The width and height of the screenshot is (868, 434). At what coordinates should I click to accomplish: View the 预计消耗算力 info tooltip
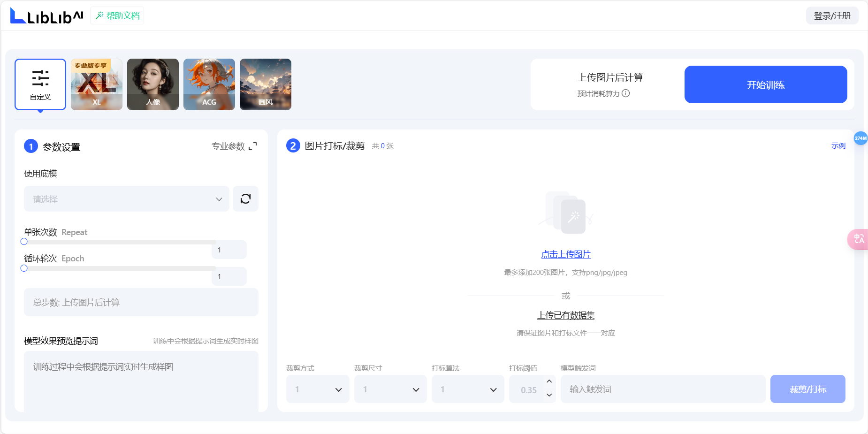pyautogui.click(x=626, y=93)
